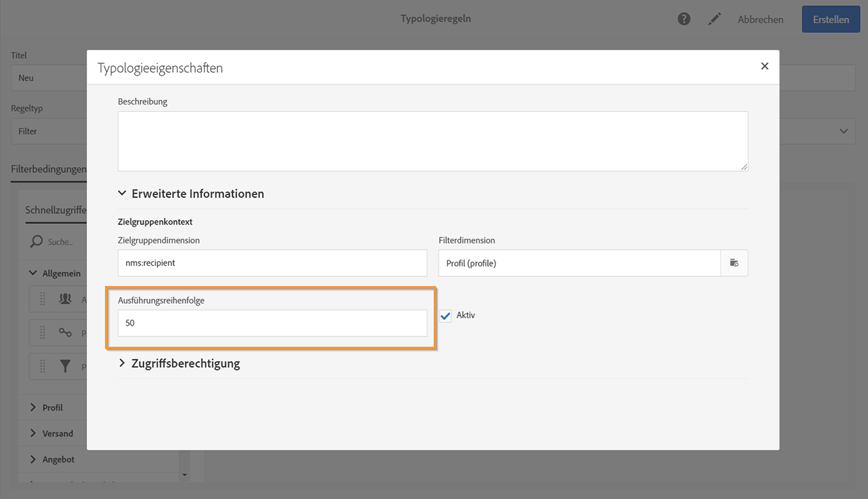Click the drag handle beside the audience item
868x499 pixels.
pyautogui.click(x=43, y=299)
